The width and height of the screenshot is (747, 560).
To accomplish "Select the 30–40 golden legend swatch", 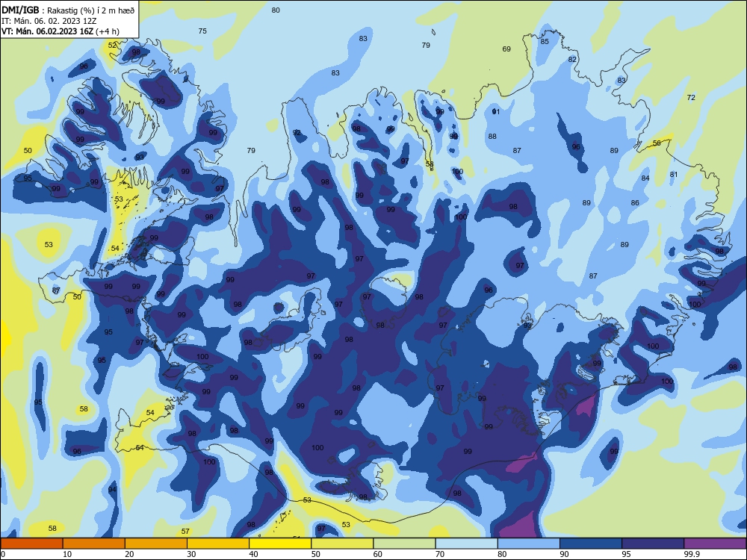I will pos(218,544).
